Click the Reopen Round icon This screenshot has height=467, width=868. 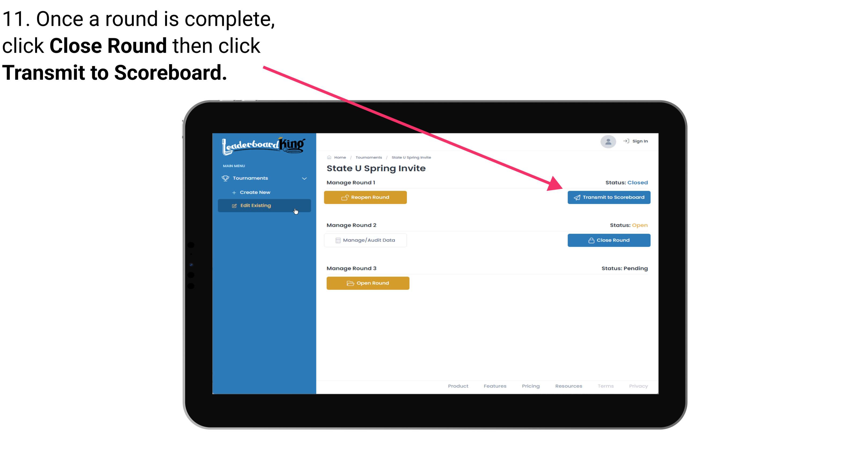pyautogui.click(x=345, y=197)
